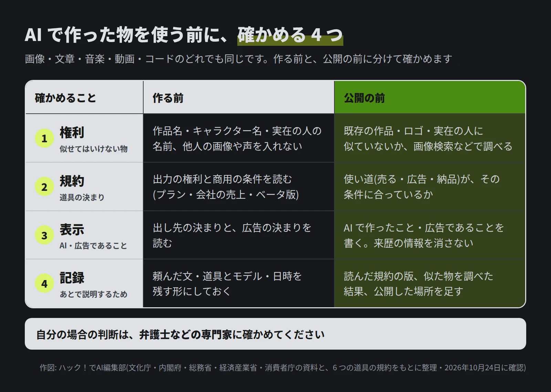
Task: Click the number 2 circle badge
Action: [44, 187]
